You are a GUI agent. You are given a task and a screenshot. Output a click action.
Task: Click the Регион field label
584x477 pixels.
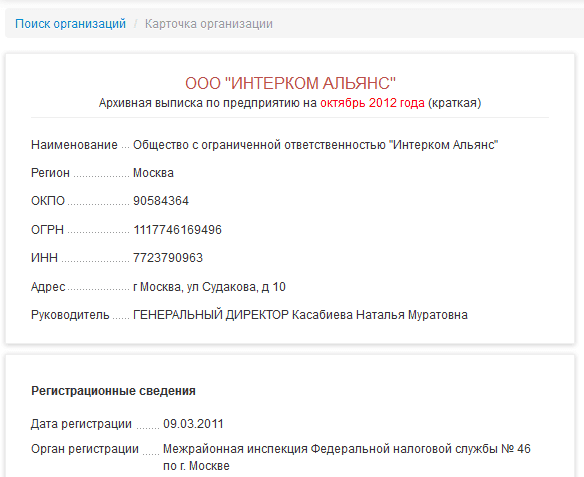tap(50, 173)
